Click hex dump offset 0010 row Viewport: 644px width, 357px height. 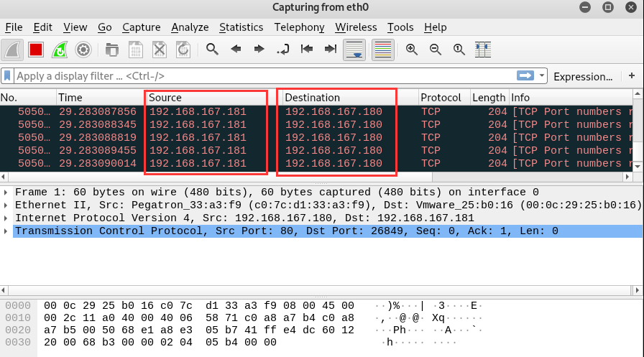point(242,317)
